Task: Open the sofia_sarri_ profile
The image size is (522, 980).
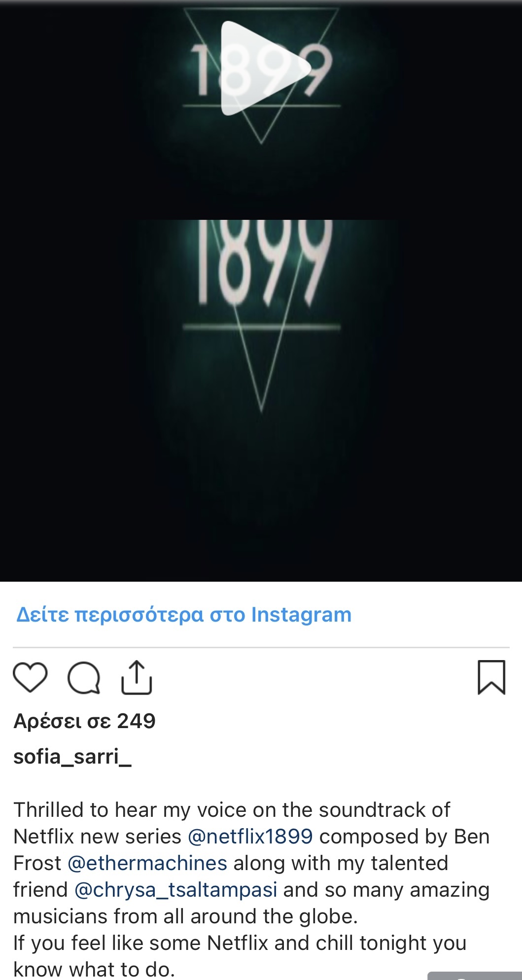Action: [x=72, y=757]
